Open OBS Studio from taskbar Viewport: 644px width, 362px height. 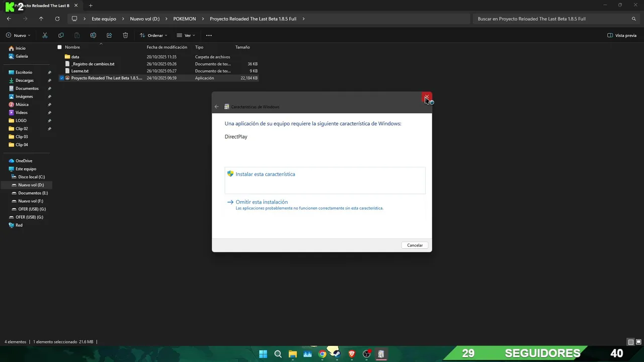(x=367, y=354)
